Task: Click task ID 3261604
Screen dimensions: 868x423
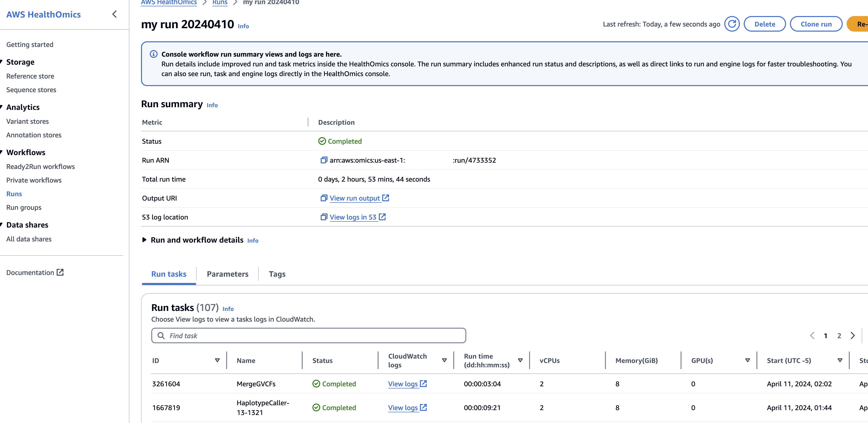Action: tap(166, 384)
